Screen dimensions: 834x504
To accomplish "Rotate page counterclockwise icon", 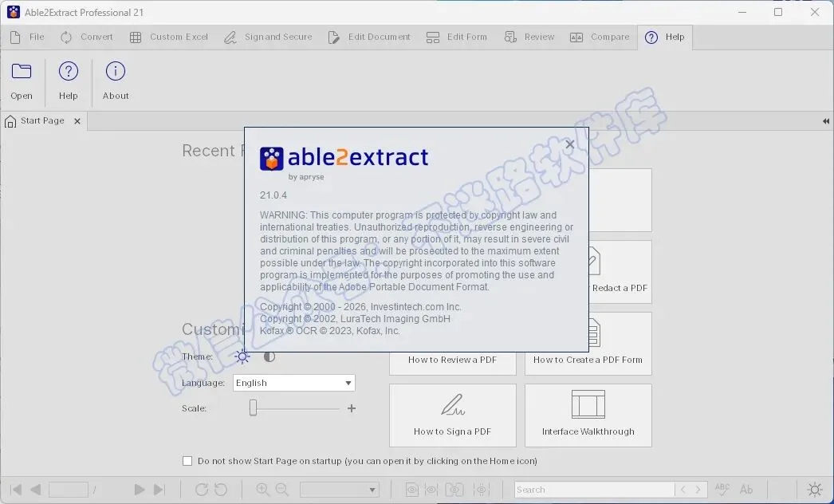I will tap(221, 490).
